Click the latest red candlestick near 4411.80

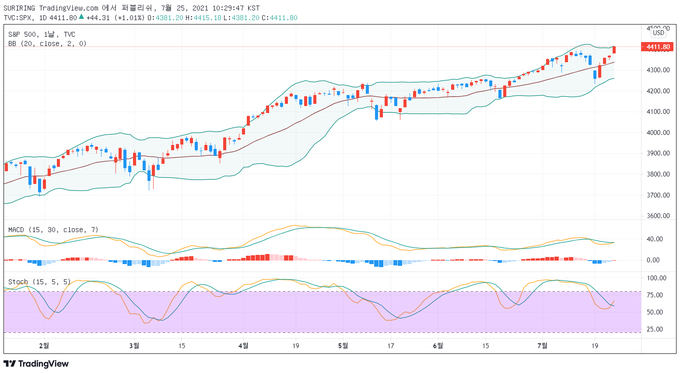coord(614,49)
